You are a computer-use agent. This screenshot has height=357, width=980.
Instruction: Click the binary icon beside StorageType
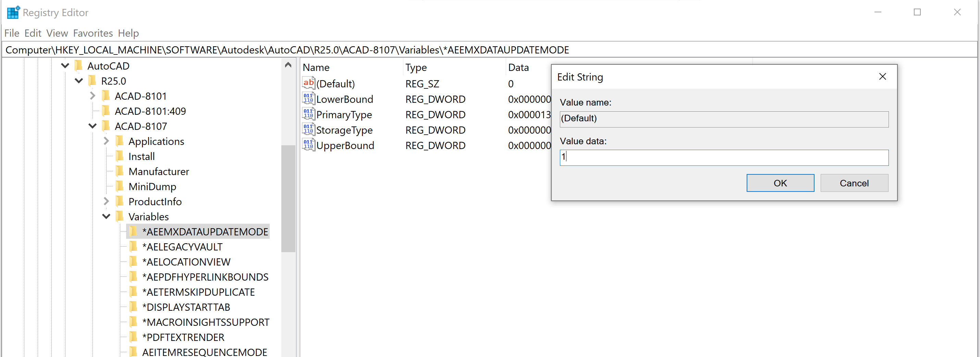308,129
